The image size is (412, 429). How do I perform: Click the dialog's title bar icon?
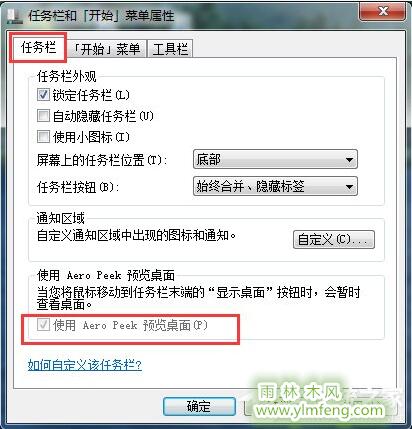tap(15, 16)
